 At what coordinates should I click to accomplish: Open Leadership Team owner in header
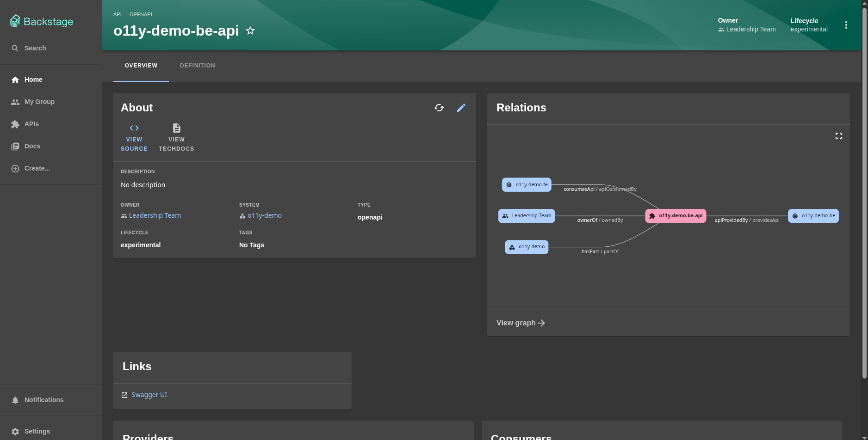click(747, 29)
